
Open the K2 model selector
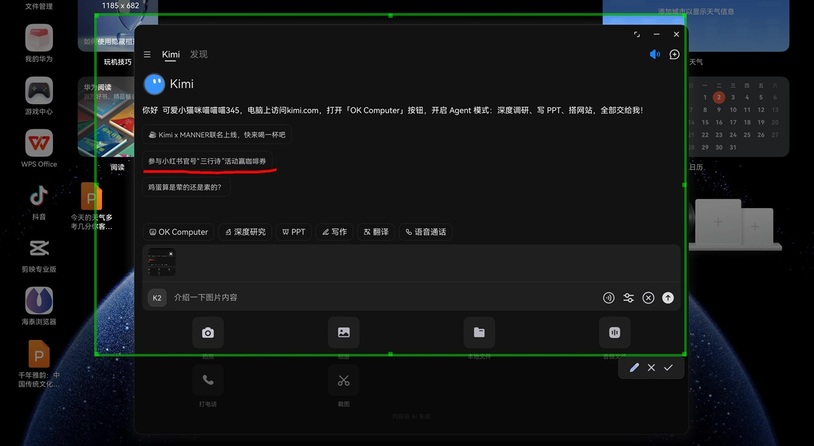click(157, 297)
